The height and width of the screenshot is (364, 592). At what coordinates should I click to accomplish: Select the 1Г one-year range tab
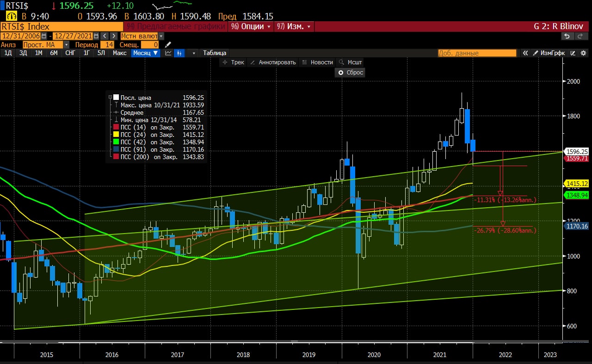tap(86, 53)
